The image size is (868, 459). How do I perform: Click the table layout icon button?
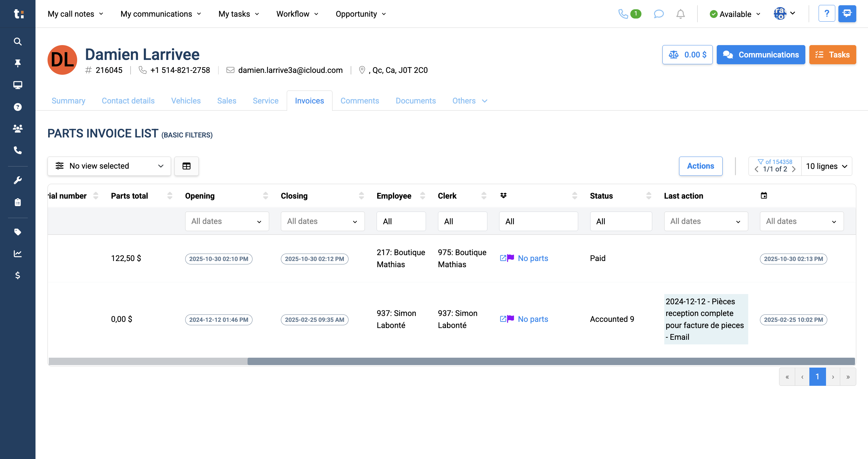(x=186, y=166)
